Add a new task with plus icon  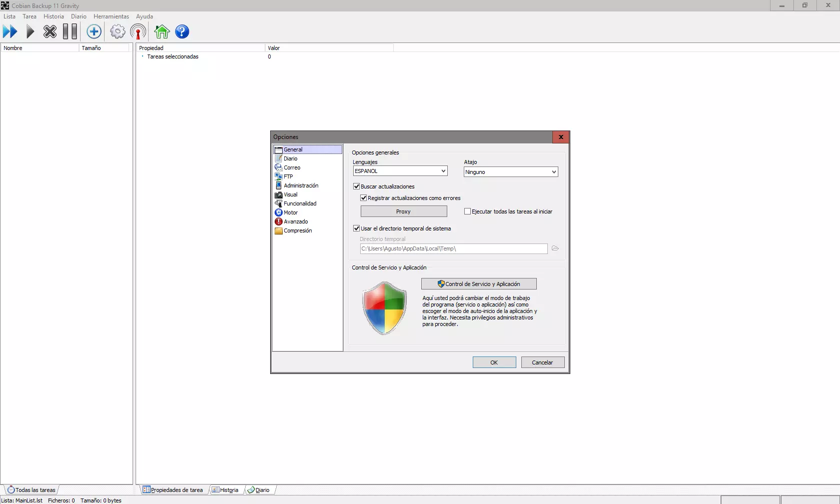pyautogui.click(x=94, y=32)
